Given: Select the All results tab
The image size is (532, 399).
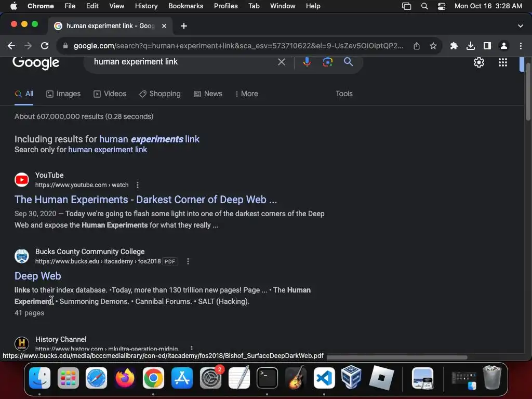Looking at the screenshot, I should click(x=24, y=94).
